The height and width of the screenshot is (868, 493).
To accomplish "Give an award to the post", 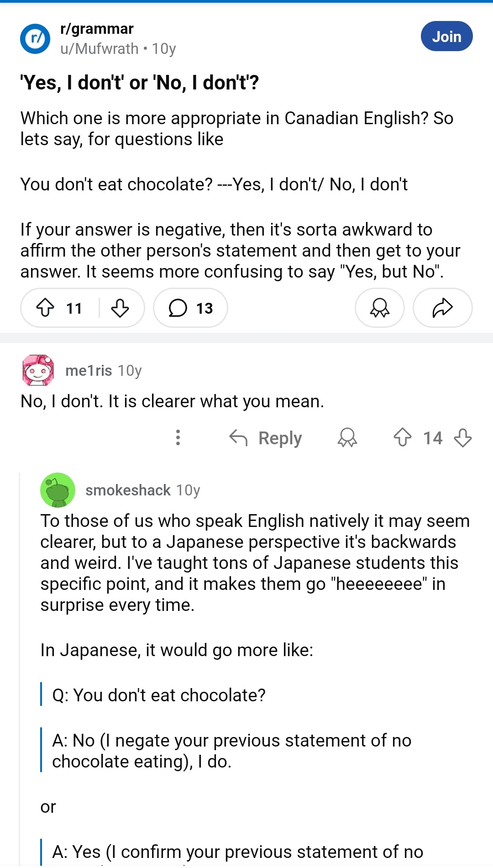I will click(x=379, y=308).
